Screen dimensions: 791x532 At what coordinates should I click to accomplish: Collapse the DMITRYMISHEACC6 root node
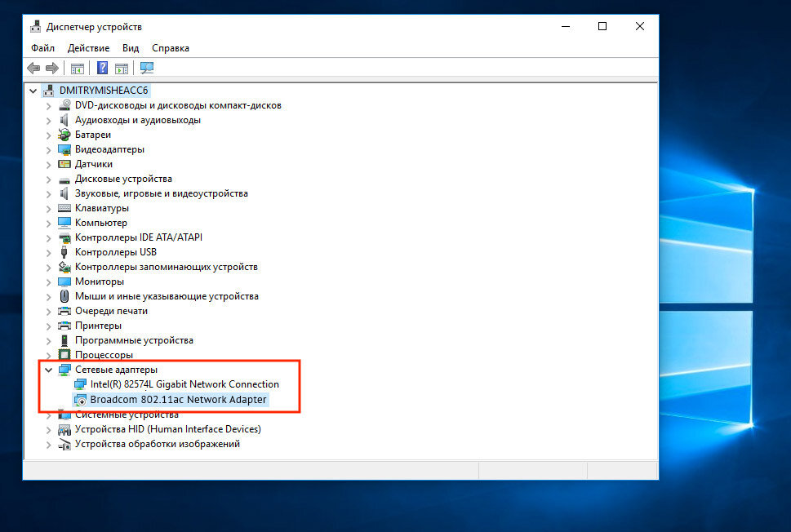coord(33,91)
